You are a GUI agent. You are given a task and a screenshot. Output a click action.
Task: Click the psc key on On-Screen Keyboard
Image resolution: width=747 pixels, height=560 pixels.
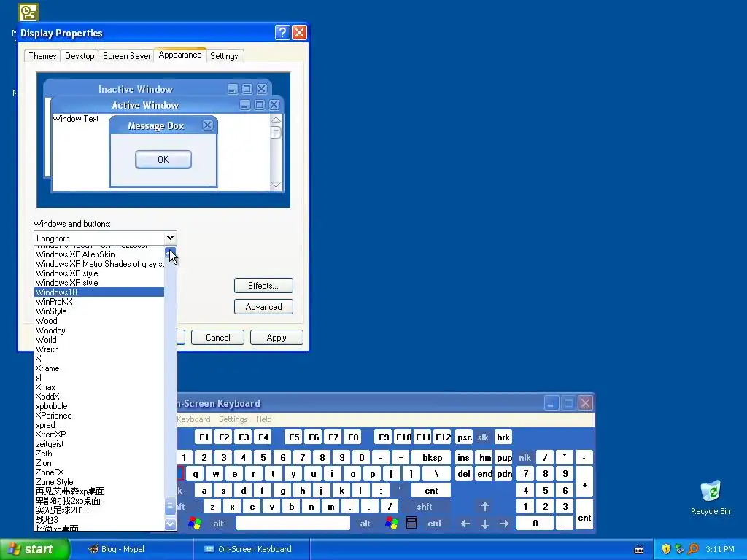coord(464,437)
